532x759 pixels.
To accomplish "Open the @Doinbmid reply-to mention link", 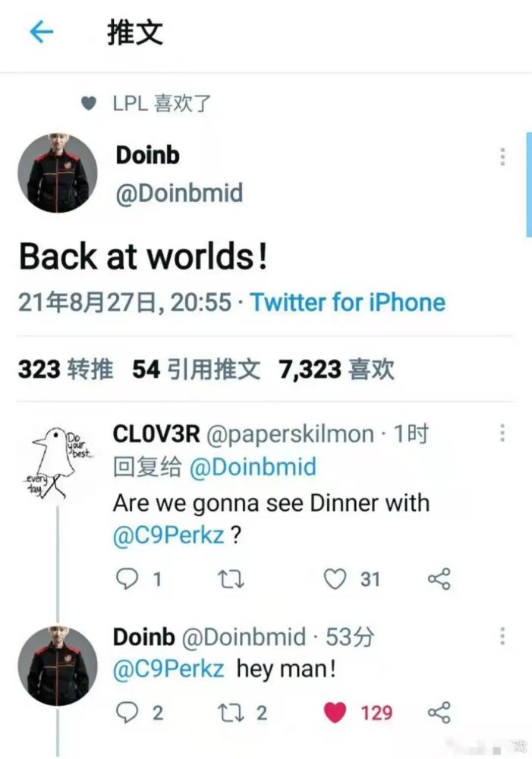I will click(x=253, y=467).
